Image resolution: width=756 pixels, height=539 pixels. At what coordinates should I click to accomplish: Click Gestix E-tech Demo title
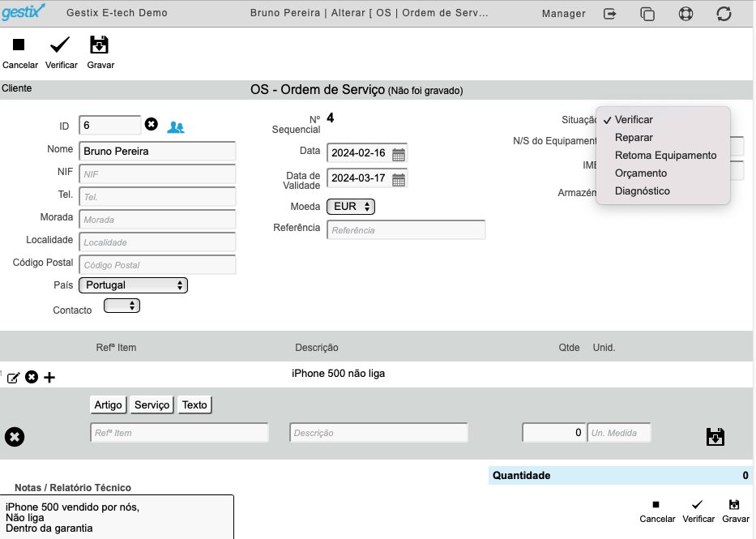pos(117,13)
